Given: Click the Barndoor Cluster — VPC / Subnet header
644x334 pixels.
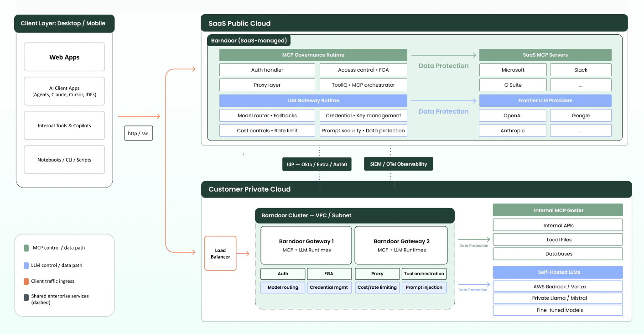Looking at the screenshot, I should tap(355, 215).
